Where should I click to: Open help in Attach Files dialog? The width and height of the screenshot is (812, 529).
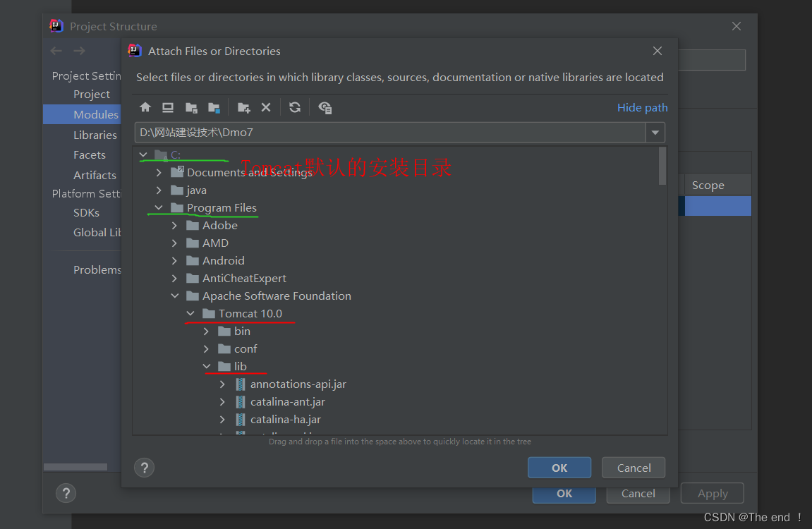[145, 468]
